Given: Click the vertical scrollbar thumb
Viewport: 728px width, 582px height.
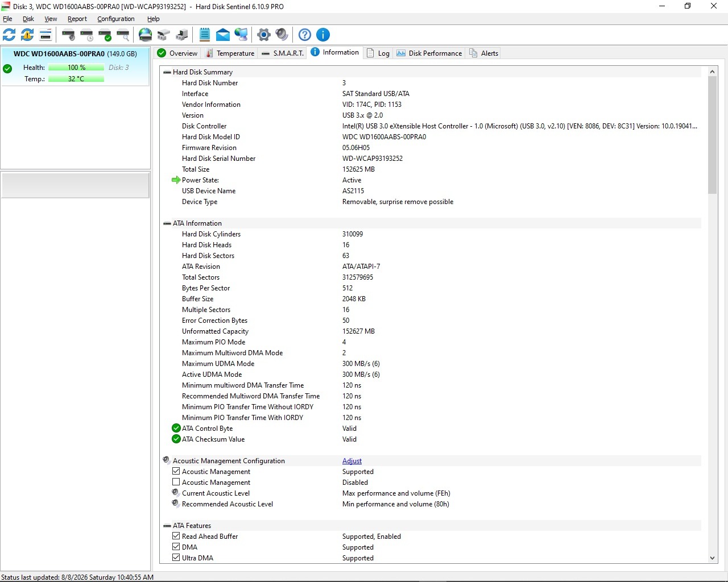Looking at the screenshot, I should click(713, 135).
